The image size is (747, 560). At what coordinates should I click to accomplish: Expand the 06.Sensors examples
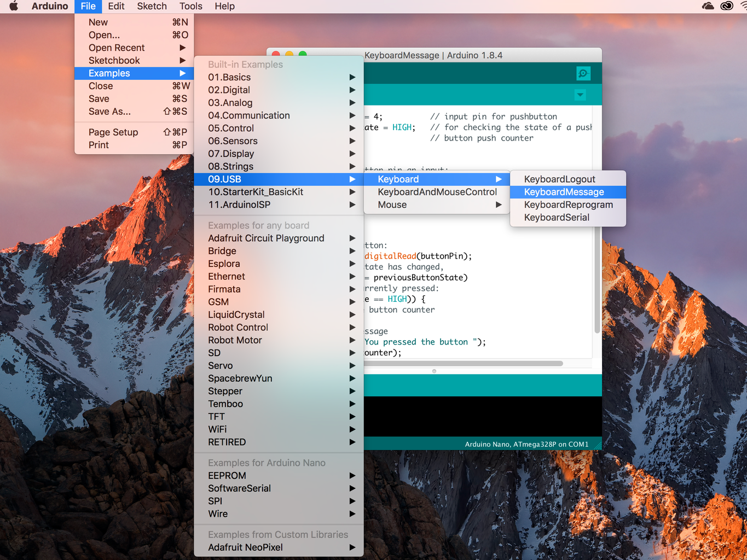pos(279,141)
